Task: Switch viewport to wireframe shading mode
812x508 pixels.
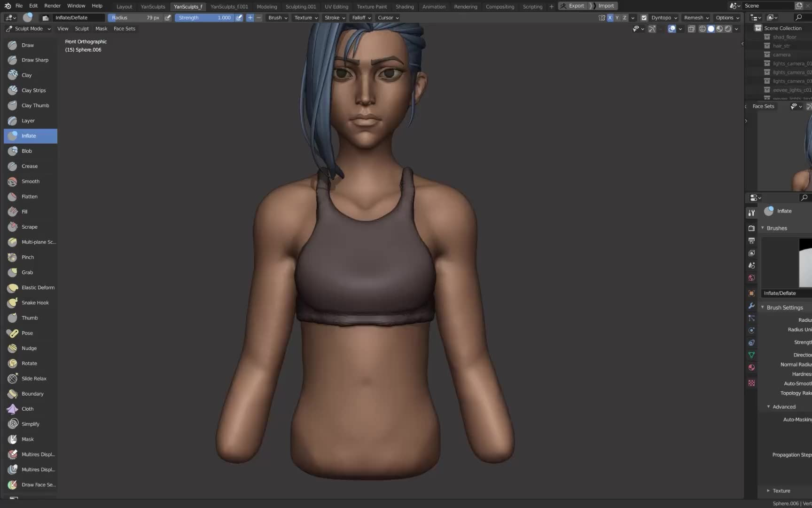Action: pos(703,29)
